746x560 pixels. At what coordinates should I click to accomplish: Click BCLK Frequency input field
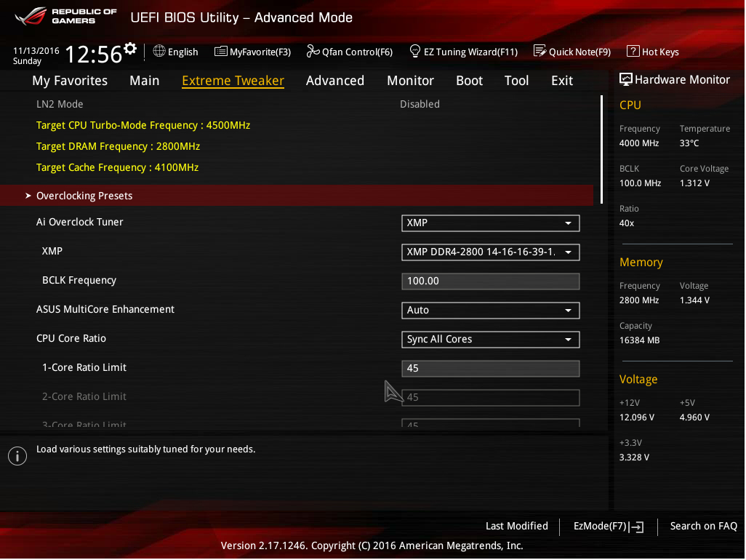[x=491, y=281]
